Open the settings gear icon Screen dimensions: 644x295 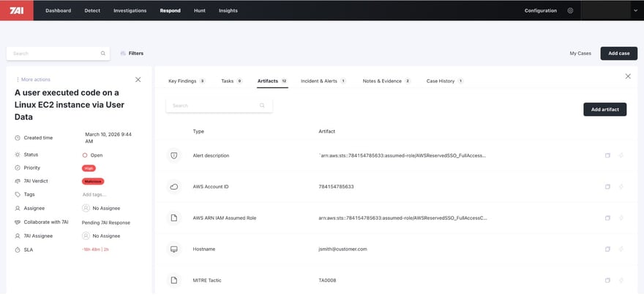570,10
